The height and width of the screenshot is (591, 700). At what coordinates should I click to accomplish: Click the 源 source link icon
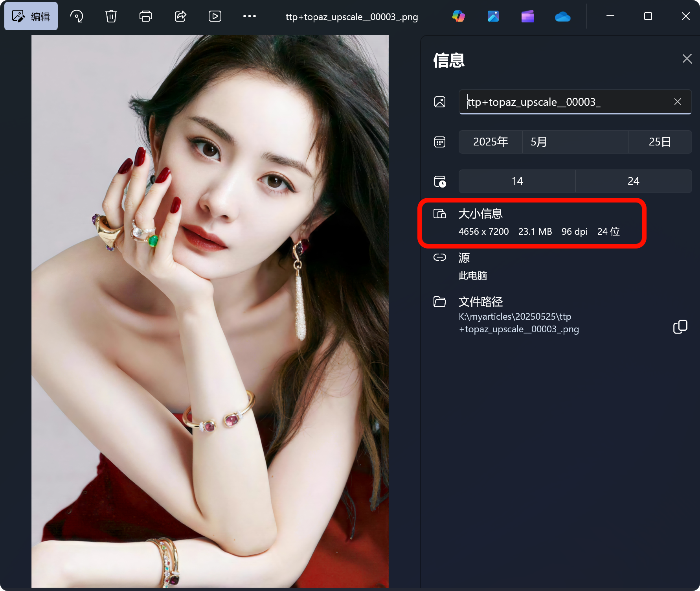click(440, 257)
